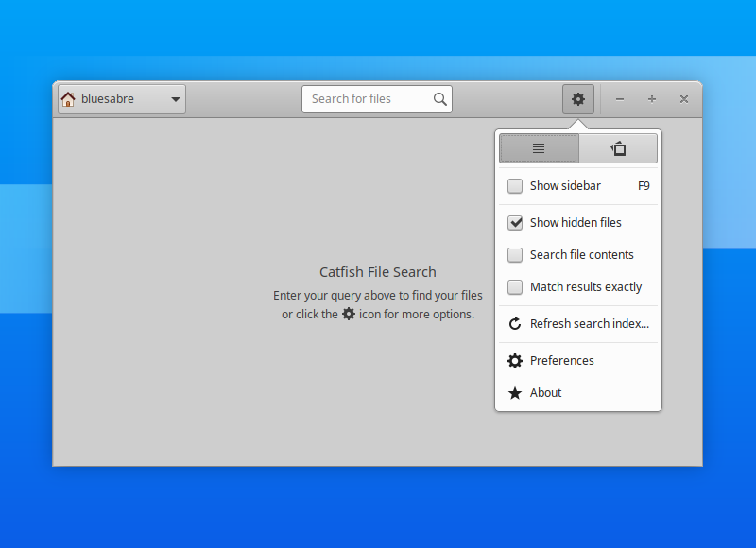Image resolution: width=756 pixels, height=548 pixels.
Task: Enable Search file contents
Action: [x=515, y=255]
